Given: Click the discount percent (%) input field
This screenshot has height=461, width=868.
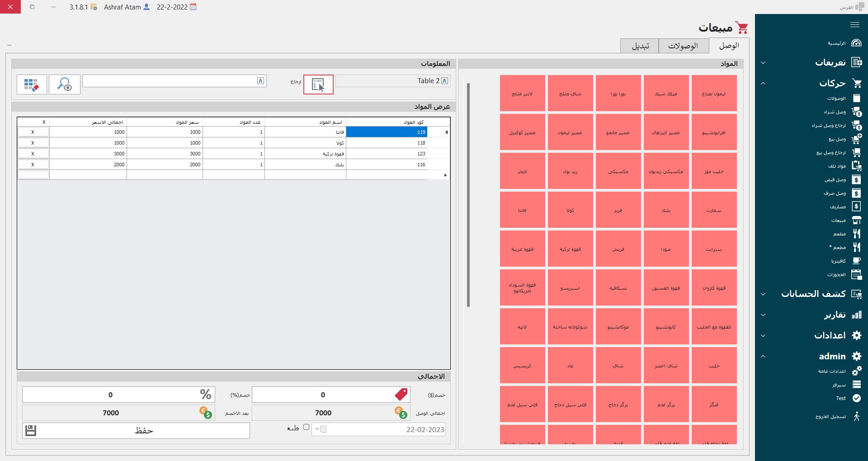Looking at the screenshot, I should (111, 395).
